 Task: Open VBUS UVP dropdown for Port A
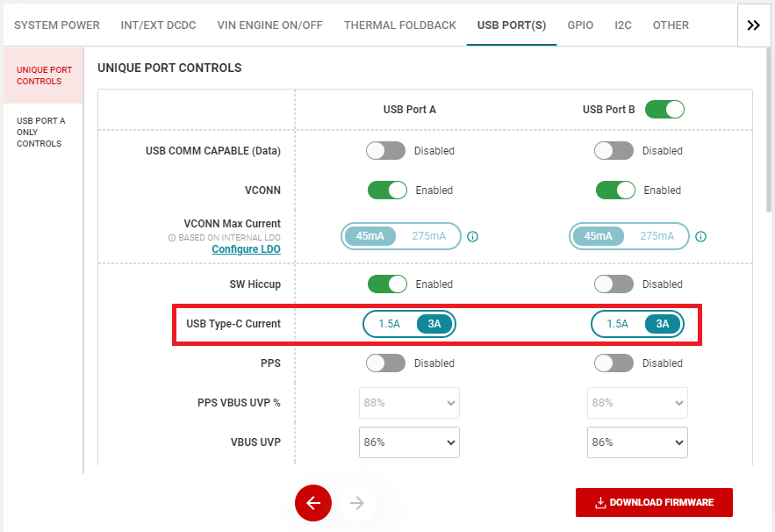pos(409,442)
